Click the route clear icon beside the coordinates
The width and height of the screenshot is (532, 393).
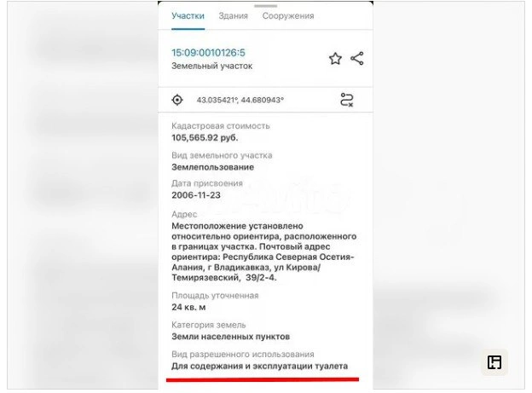pos(347,100)
